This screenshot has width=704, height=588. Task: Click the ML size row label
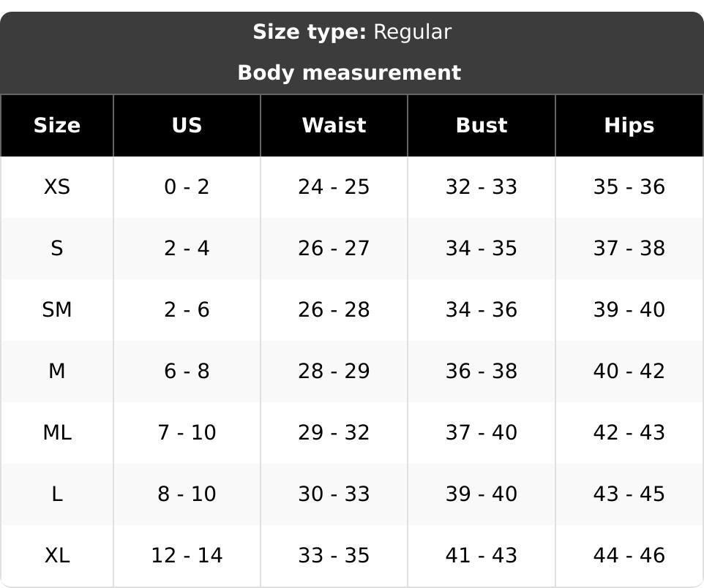(x=57, y=433)
